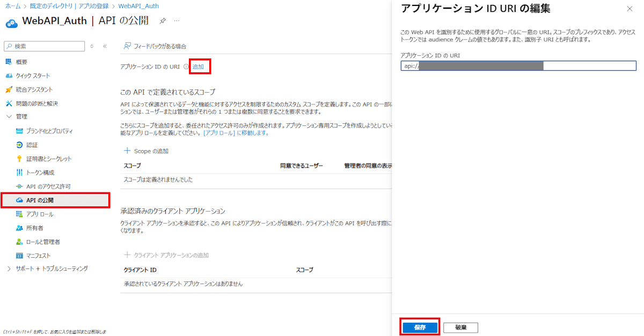The width and height of the screenshot is (644, 336).
Task: Open the 認証 settings page
Action: pyautogui.click(x=32, y=145)
